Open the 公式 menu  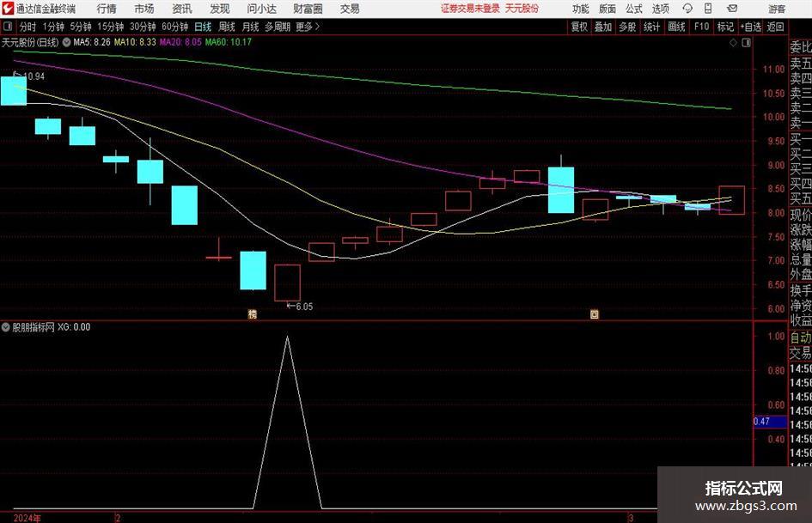pos(633,9)
